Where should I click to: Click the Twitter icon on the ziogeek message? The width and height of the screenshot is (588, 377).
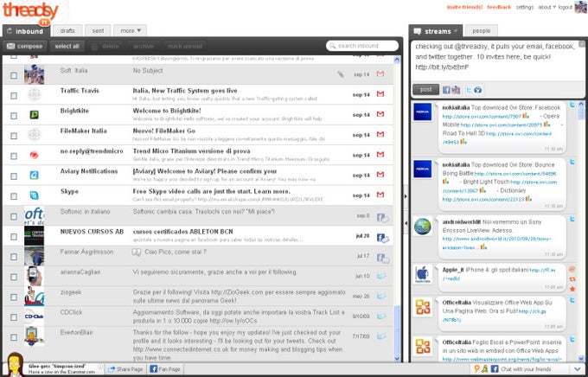pos(381,296)
